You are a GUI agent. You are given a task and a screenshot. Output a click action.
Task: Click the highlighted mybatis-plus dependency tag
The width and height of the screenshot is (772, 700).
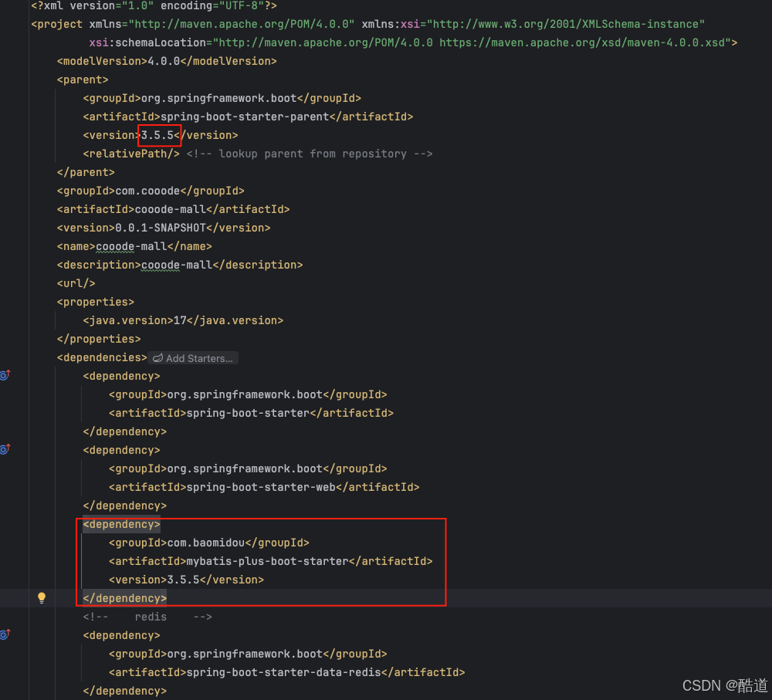[120, 524]
